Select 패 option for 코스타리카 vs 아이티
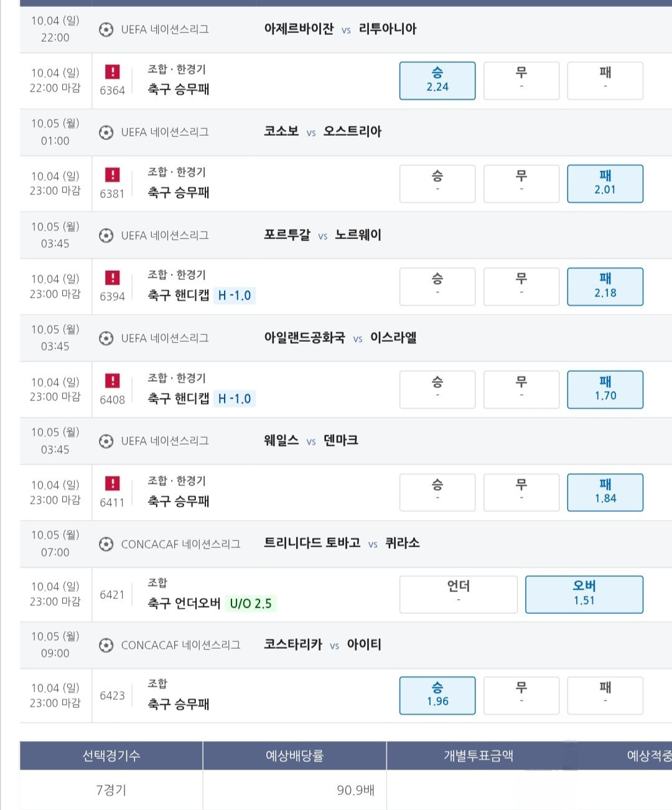 pyautogui.click(x=605, y=695)
